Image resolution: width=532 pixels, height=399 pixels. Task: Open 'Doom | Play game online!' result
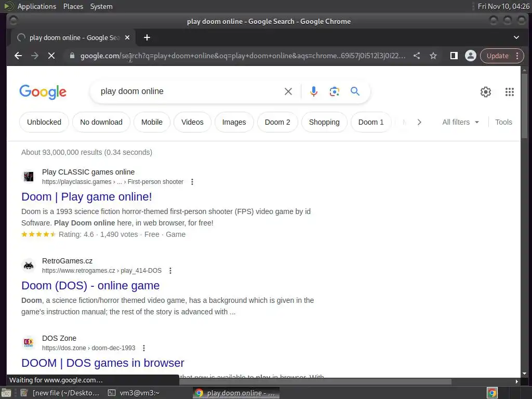(x=87, y=197)
